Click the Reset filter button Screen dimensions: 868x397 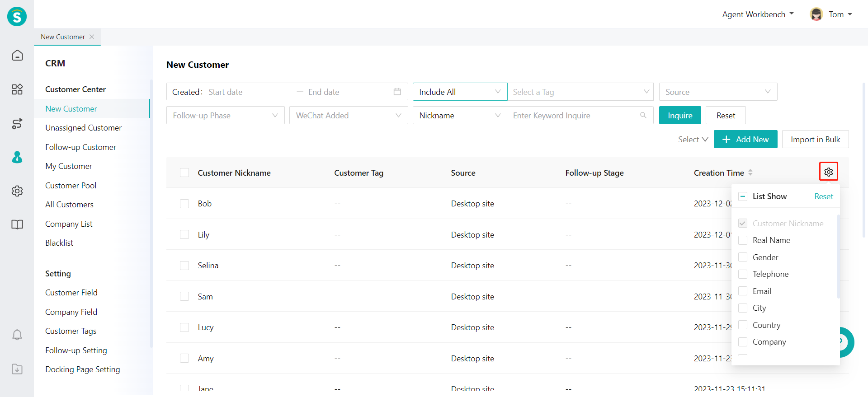pos(726,115)
